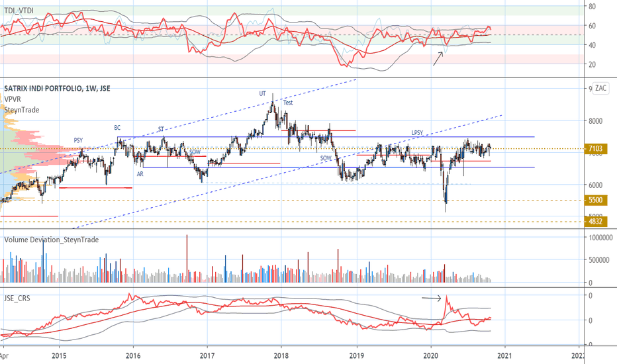Click the 20 level on TDI scale

click(593, 65)
